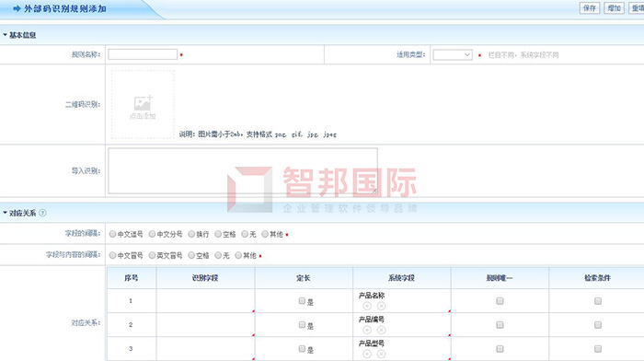Click inside the 导入识别 text area
The width and height of the screenshot is (644, 361).
tap(243, 170)
